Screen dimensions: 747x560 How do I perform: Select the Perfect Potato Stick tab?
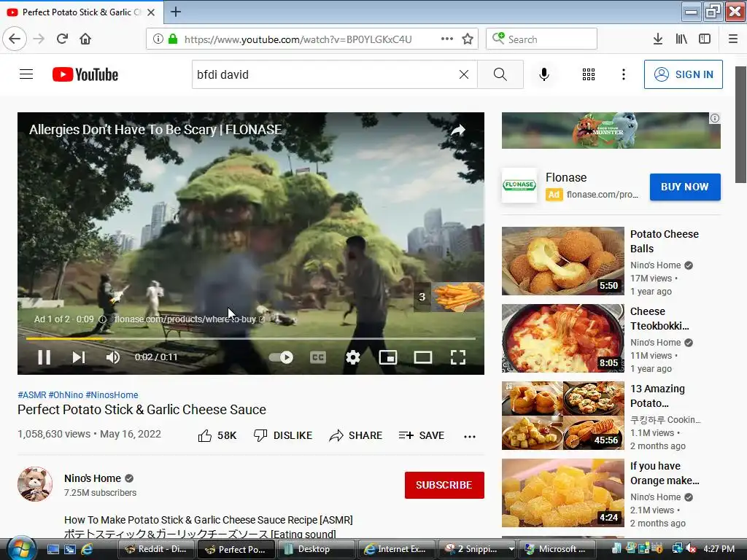(x=82, y=12)
